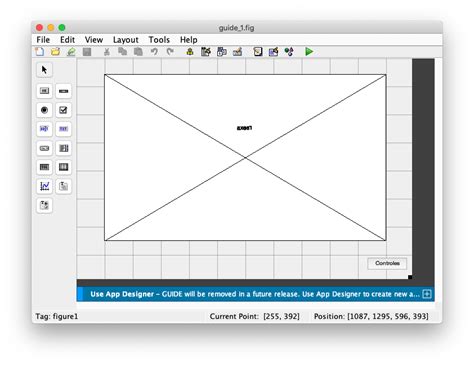474x365 pixels.
Task: Open the Edit menu
Action: (67, 40)
